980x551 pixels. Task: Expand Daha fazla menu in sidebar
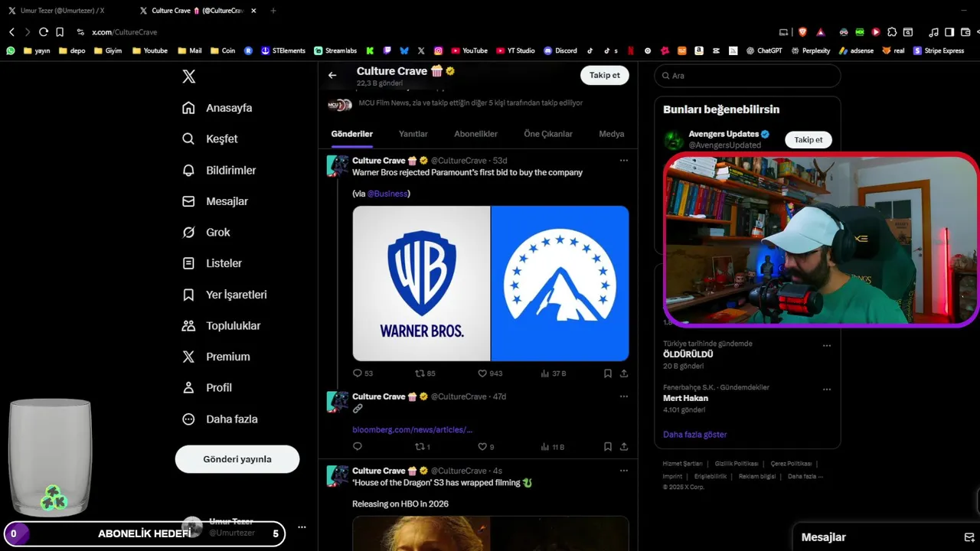pyautogui.click(x=220, y=419)
